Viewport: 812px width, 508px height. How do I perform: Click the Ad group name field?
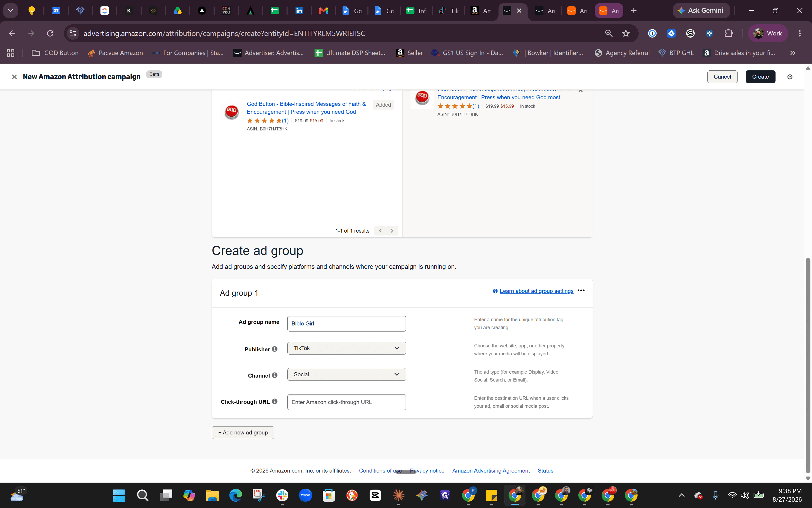(347, 324)
